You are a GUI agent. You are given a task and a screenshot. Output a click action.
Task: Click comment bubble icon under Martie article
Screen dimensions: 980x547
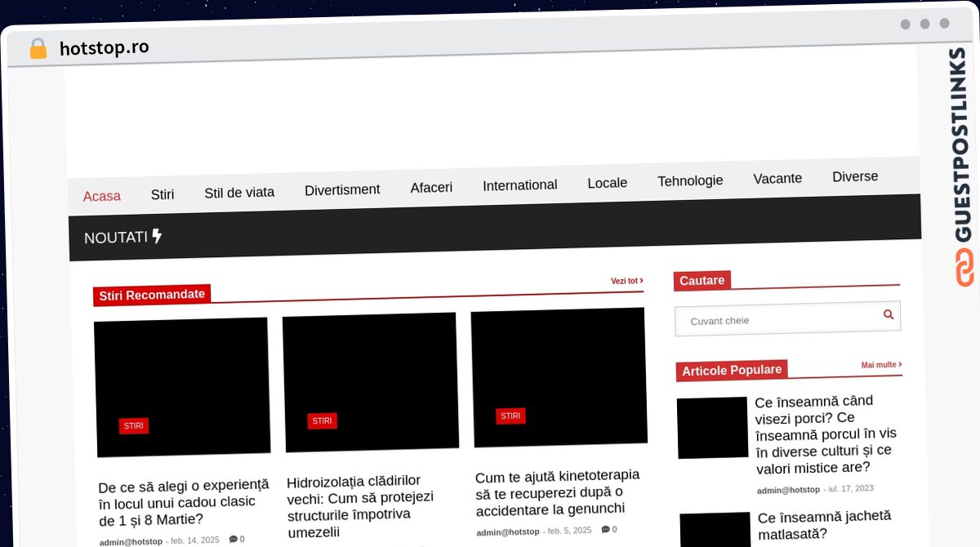[233, 539]
